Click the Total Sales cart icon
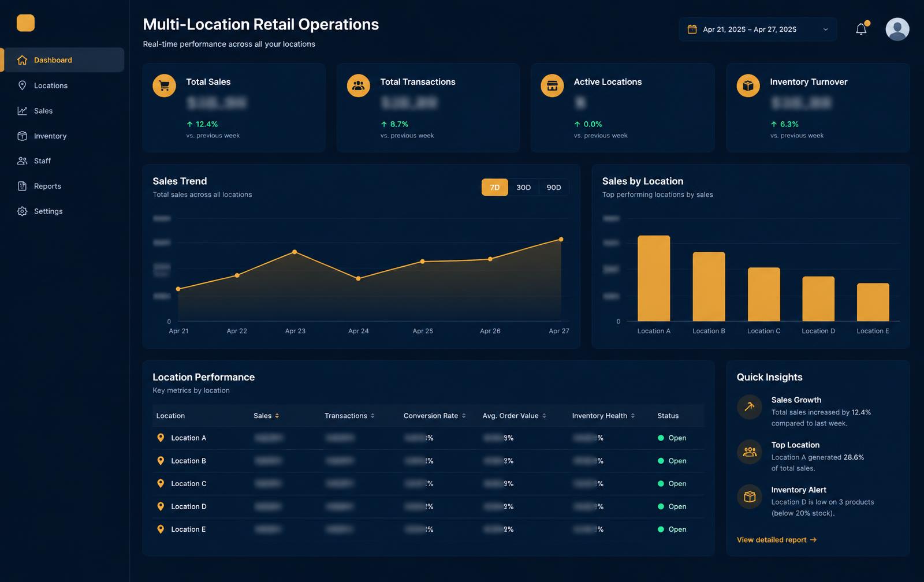The height and width of the screenshot is (582, 924). [164, 85]
